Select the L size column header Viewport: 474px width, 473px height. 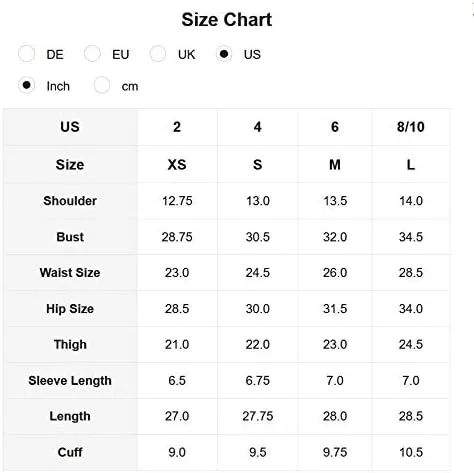(411, 165)
